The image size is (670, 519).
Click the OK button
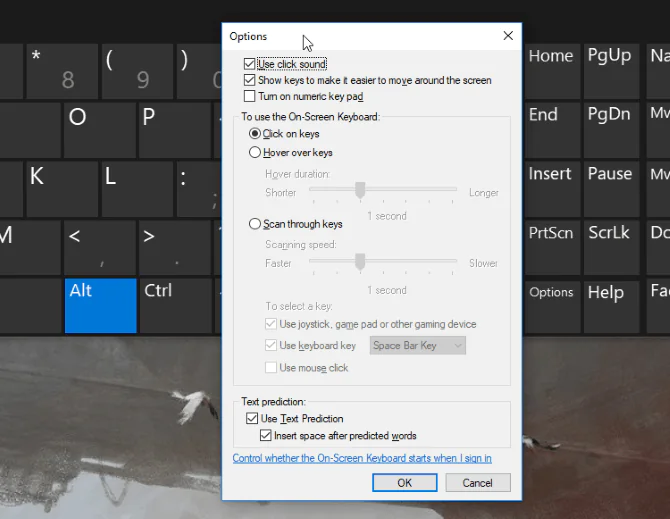point(405,483)
